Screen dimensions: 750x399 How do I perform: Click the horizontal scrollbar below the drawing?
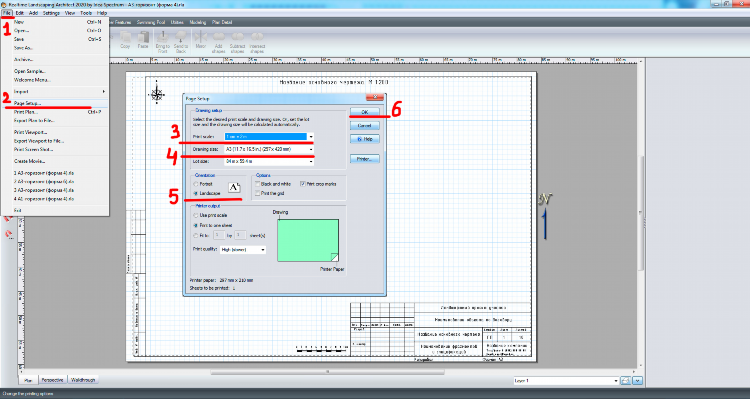pyautogui.click(x=328, y=371)
